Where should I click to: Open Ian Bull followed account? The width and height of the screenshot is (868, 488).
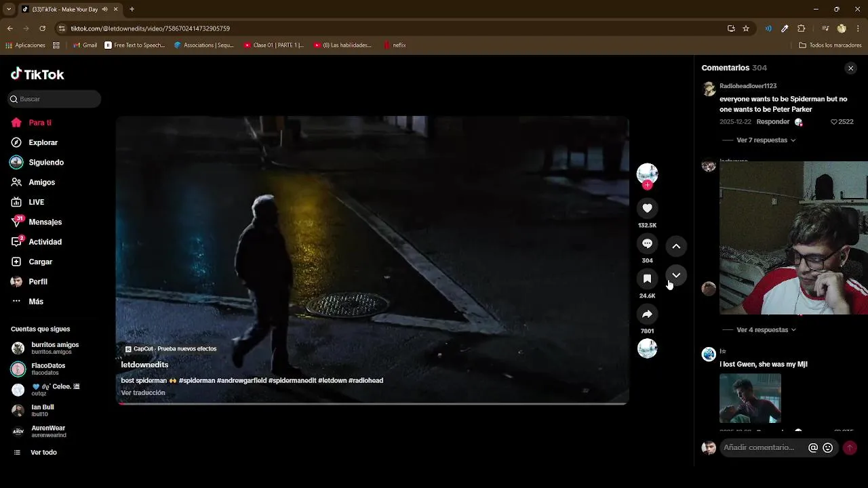33,411
